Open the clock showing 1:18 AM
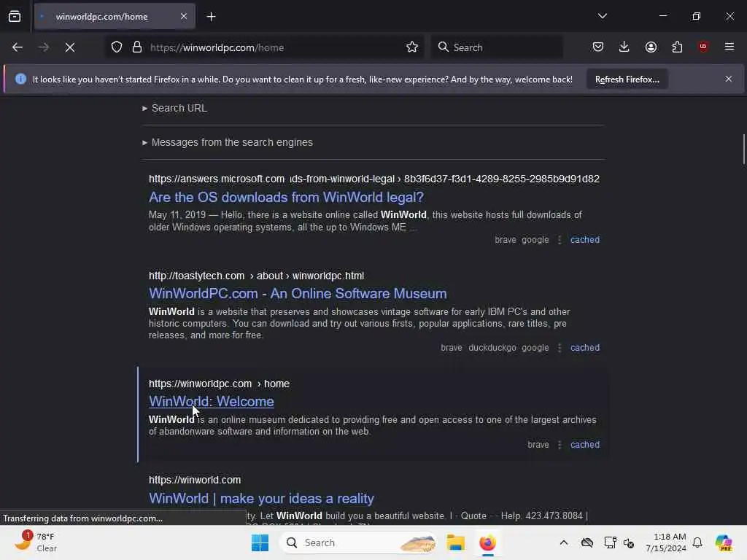 tap(665, 542)
